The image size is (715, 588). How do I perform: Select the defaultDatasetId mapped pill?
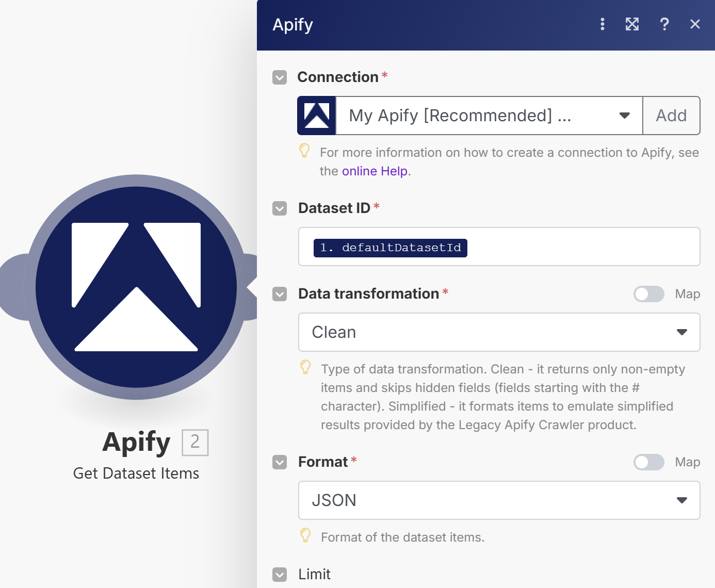point(391,248)
